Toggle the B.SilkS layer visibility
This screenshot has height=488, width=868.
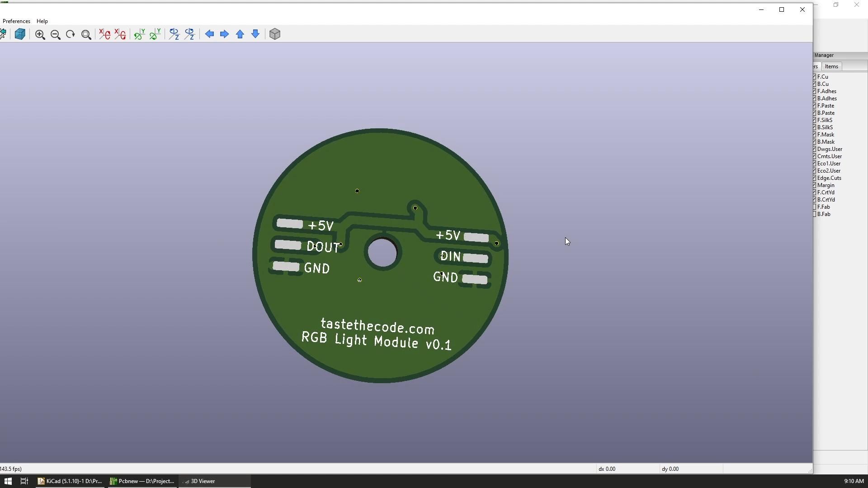[x=815, y=127]
